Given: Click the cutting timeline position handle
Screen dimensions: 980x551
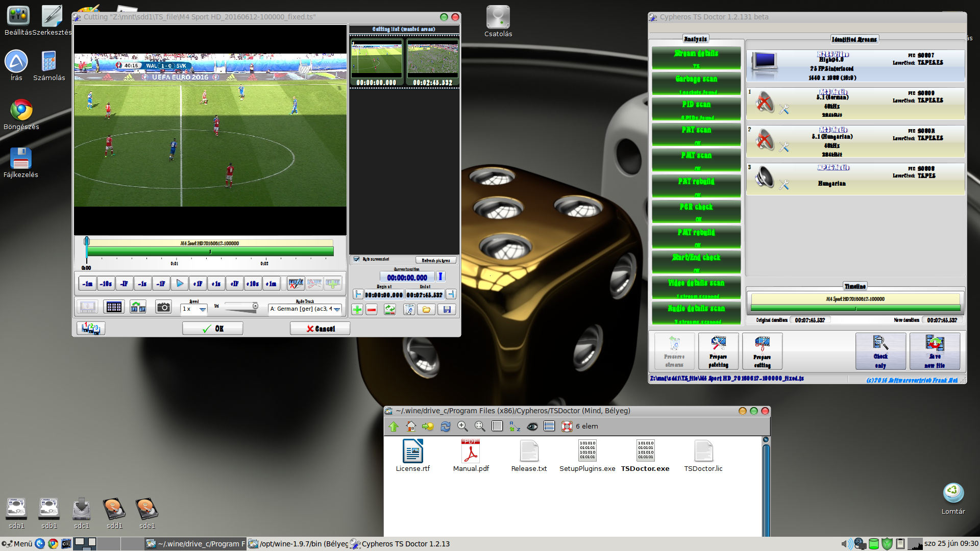Looking at the screenshot, I should [87, 241].
